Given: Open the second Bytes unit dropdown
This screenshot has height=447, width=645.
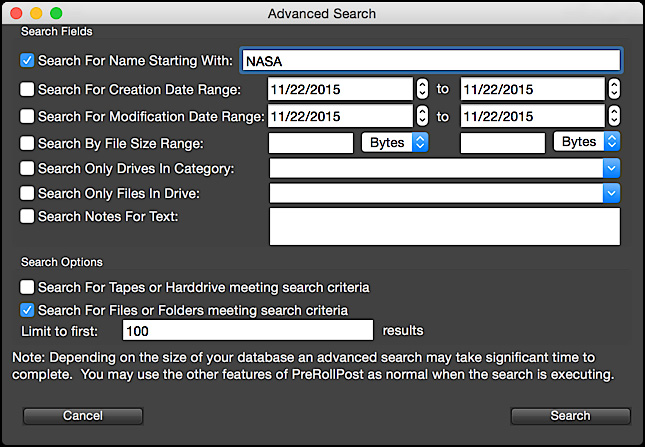Looking at the screenshot, I should (x=587, y=141).
